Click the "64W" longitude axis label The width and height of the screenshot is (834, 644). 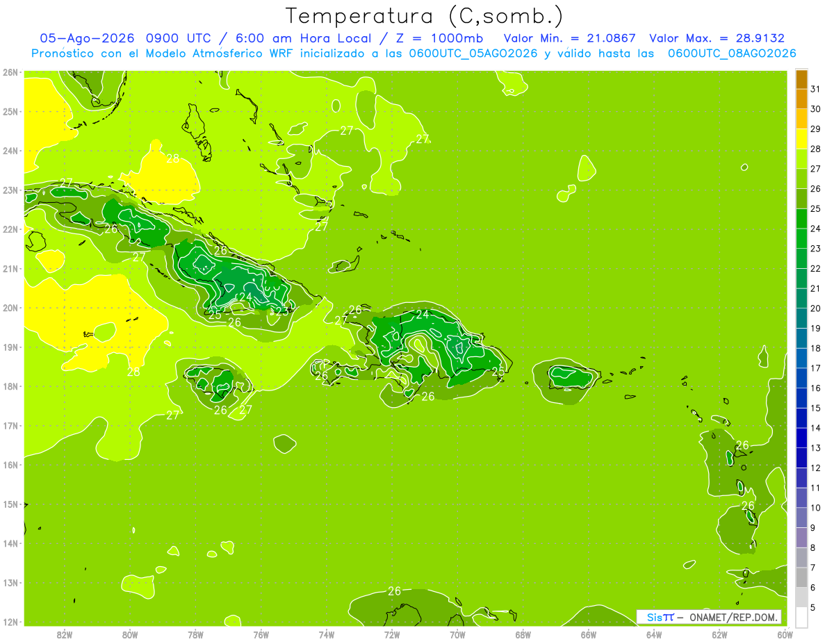(654, 634)
